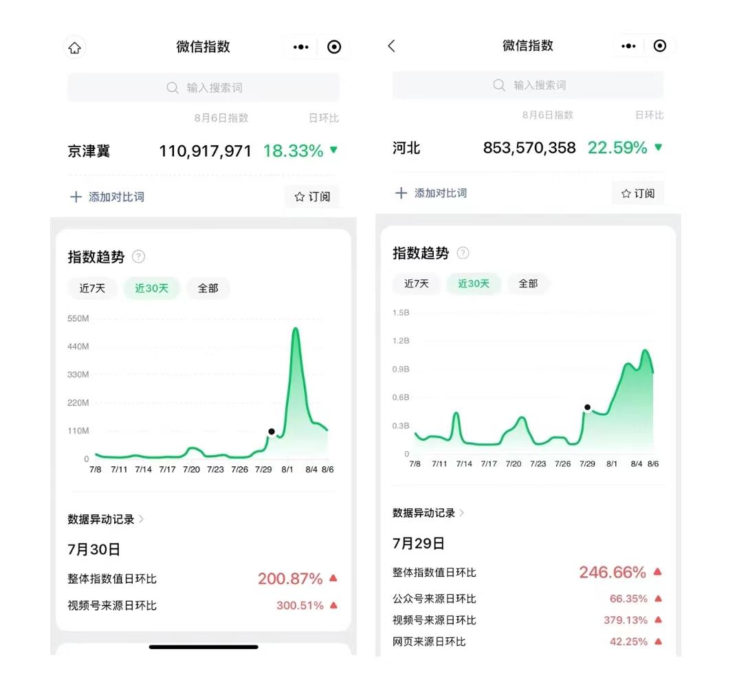
Task: Click the 200.87% overall index change
Action: (290, 579)
